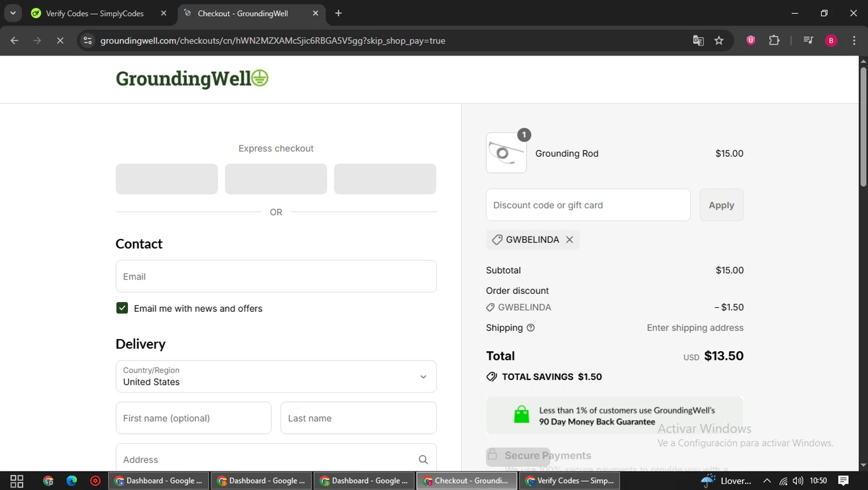The height and width of the screenshot is (490, 868).
Task: Uncheck Email me with news and offers
Action: 122,308
